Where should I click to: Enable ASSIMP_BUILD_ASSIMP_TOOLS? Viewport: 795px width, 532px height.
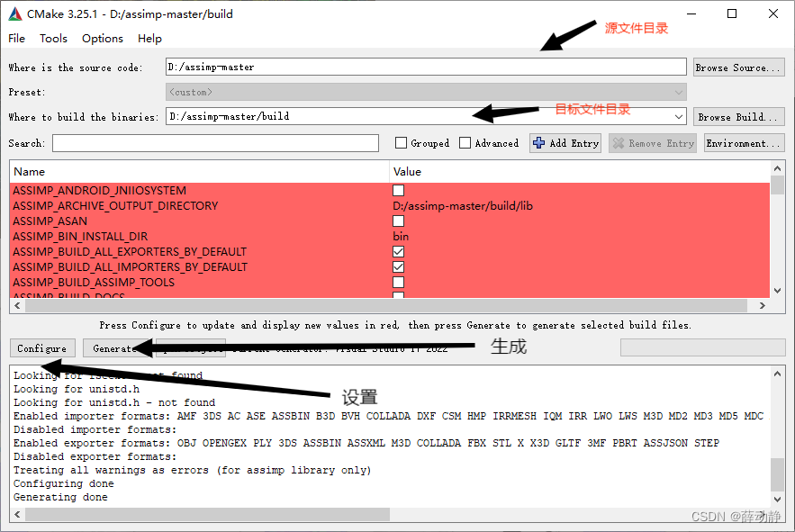pyautogui.click(x=397, y=282)
